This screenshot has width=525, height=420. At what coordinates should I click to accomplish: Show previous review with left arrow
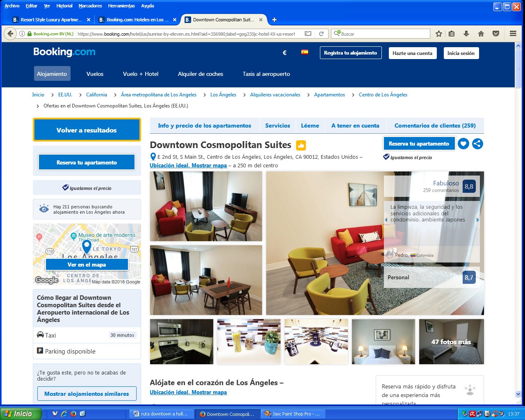click(x=386, y=220)
